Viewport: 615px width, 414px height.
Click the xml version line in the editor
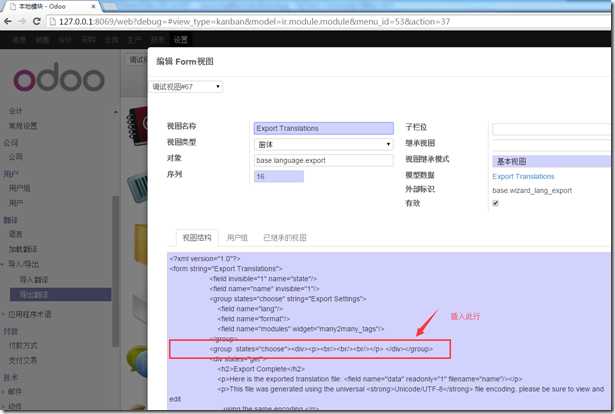coord(205,259)
